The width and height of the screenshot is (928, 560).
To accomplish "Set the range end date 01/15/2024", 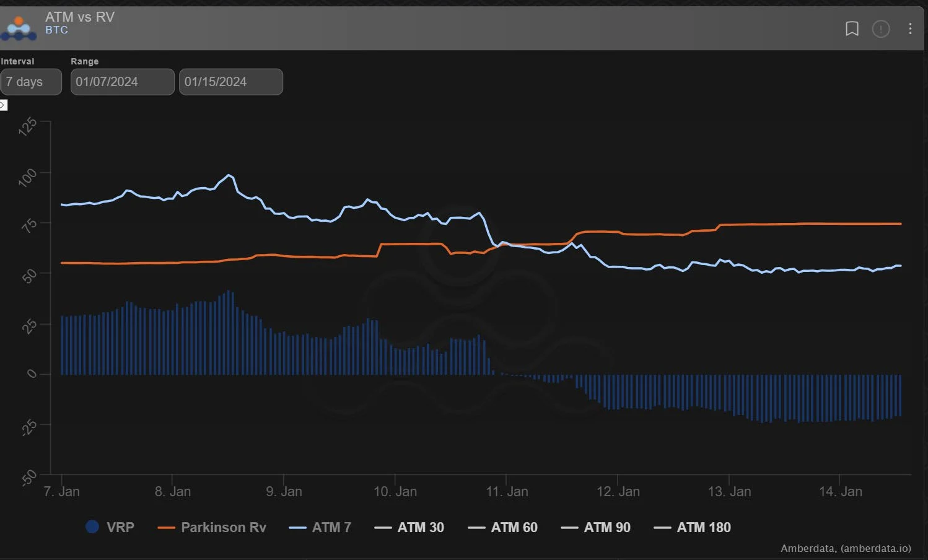I will (x=231, y=82).
